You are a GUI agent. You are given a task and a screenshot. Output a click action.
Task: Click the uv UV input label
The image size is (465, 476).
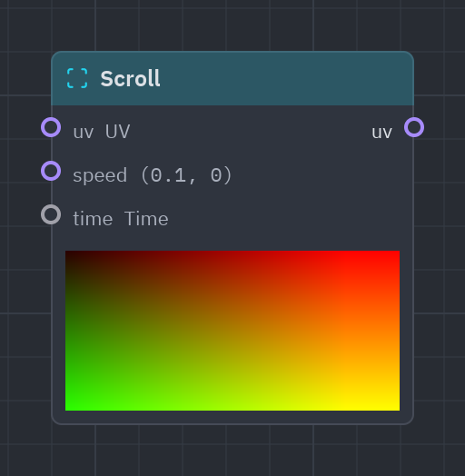(102, 132)
